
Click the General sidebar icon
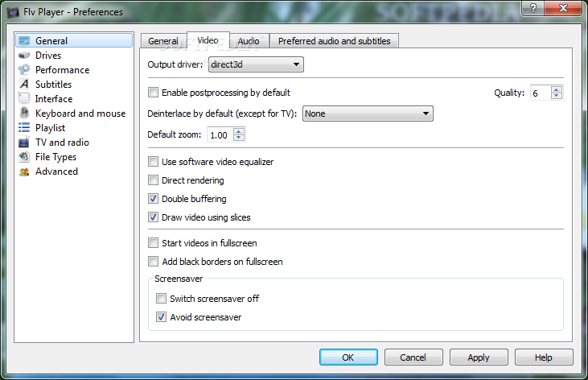(x=24, y=40)
